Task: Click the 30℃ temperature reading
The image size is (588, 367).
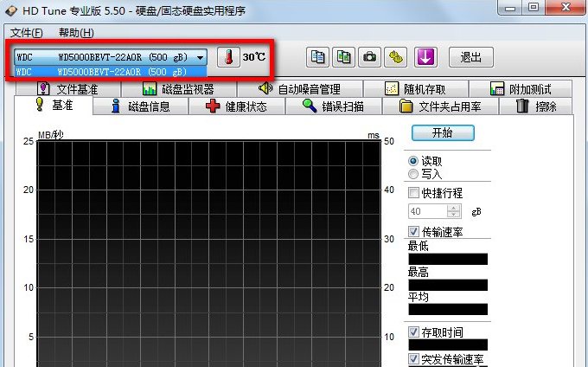Action: point(254,57)
